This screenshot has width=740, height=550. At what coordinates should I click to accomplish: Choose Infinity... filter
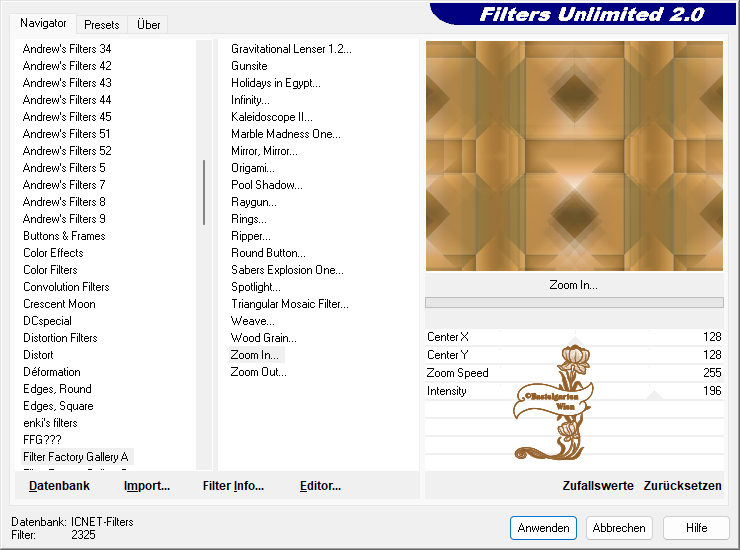click(x=250, y=100)
